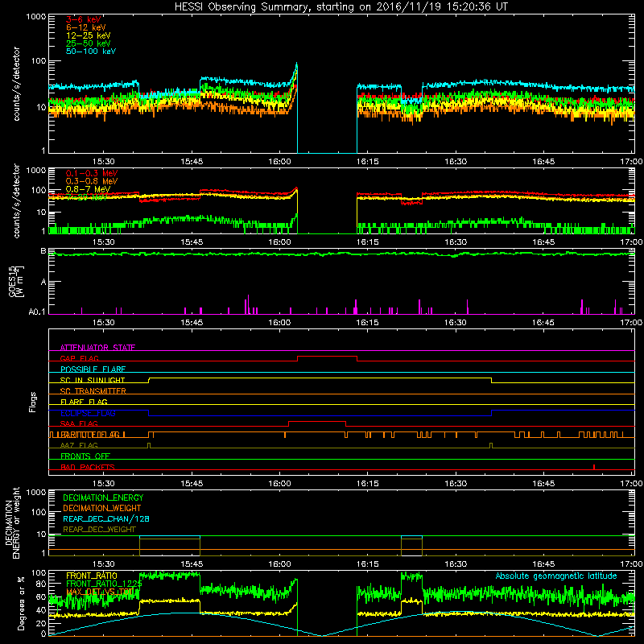The height and width of the screenshot is (644, 644).
Task: Click the FRONTS_OFF flag label
Action: 85,456
